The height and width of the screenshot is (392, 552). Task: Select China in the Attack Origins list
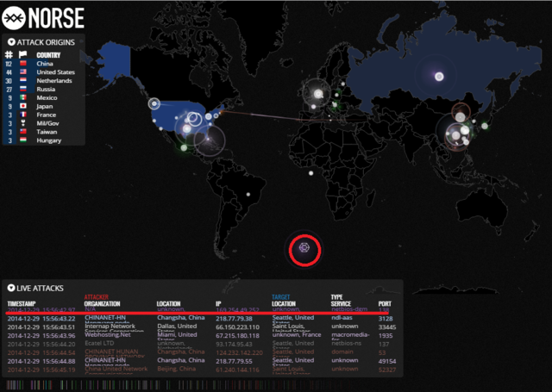tap(45, 64)
